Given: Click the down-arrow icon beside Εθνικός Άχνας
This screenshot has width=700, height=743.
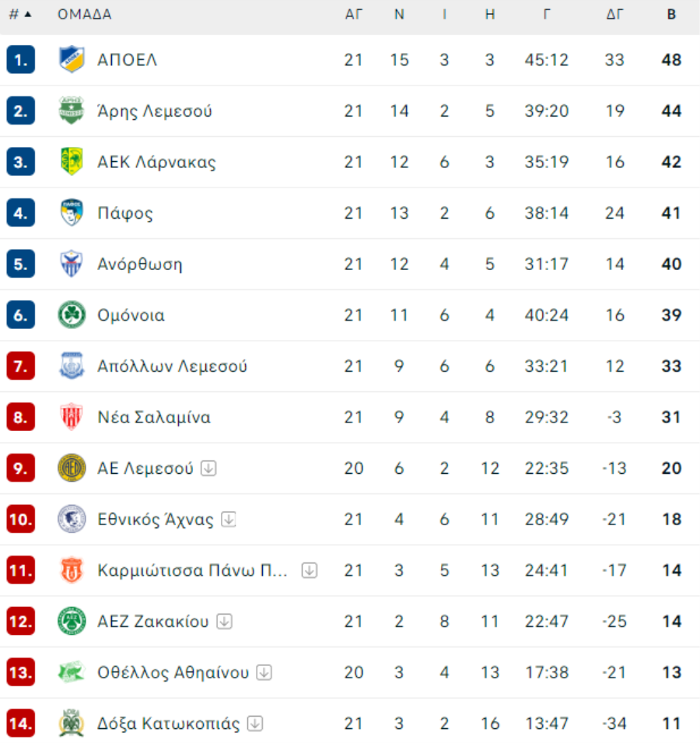Looking at the screenshot, I should tap(229, 520).
